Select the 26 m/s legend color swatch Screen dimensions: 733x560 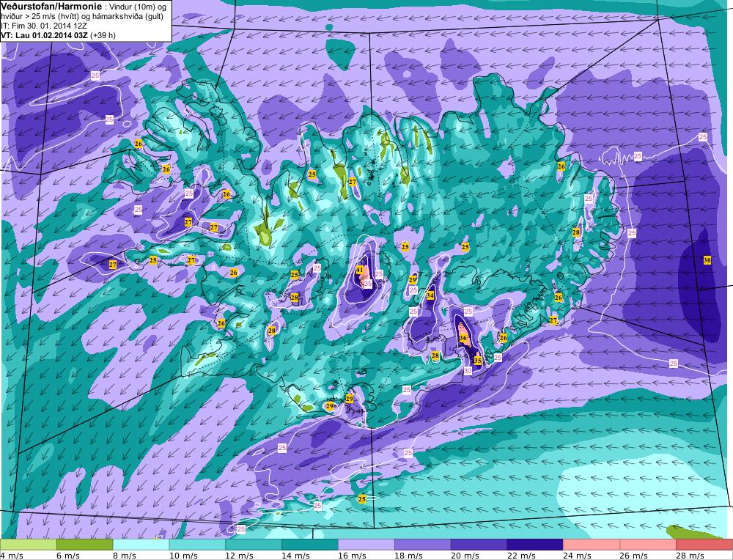648,545
